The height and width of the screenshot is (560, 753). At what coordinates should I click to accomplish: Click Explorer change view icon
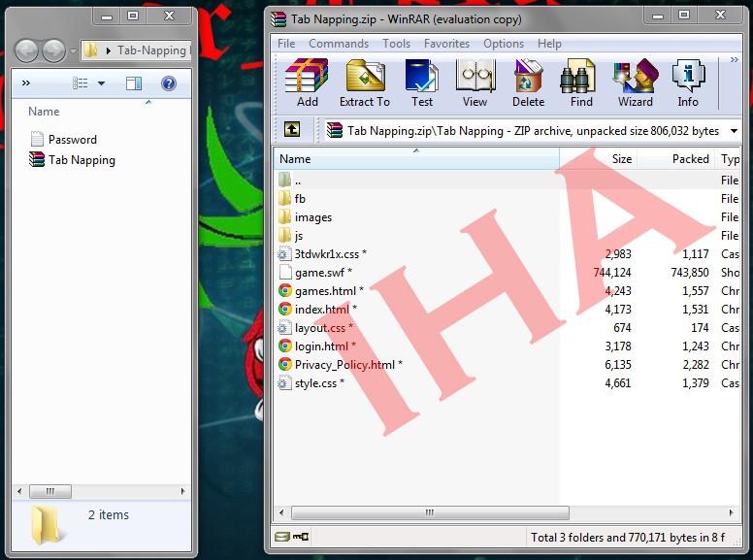tap(81, 83)
